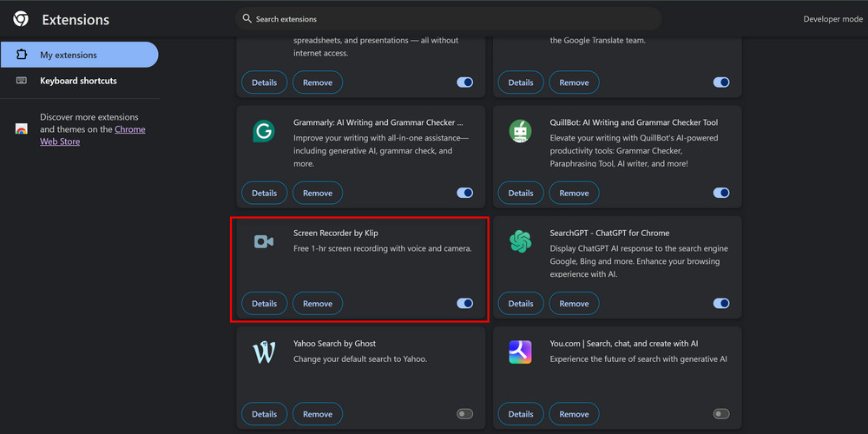This screenshot has width=868, height=434.
Task: Click the Yahoo Search by Ghost icon
Action: [264, 352]
